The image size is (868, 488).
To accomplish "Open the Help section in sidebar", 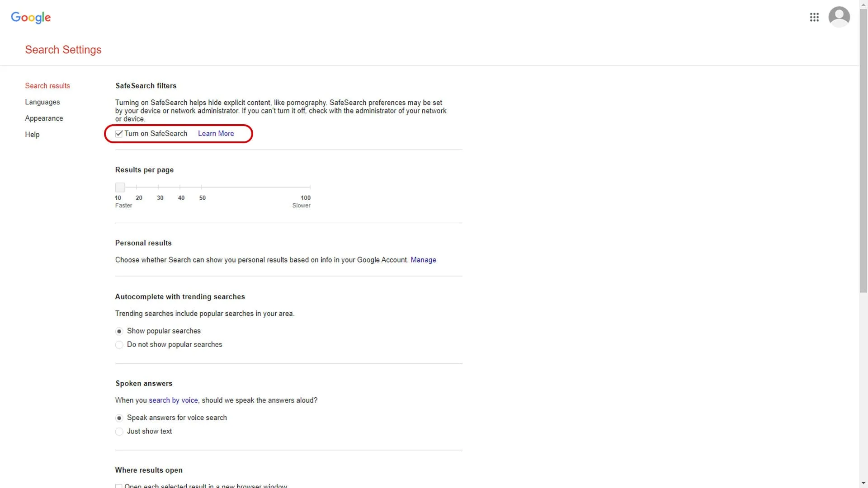I will (x=32, y=135).
